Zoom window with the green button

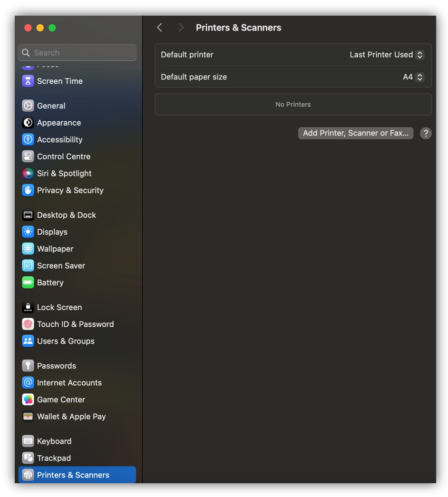click(x=52, y=28)
